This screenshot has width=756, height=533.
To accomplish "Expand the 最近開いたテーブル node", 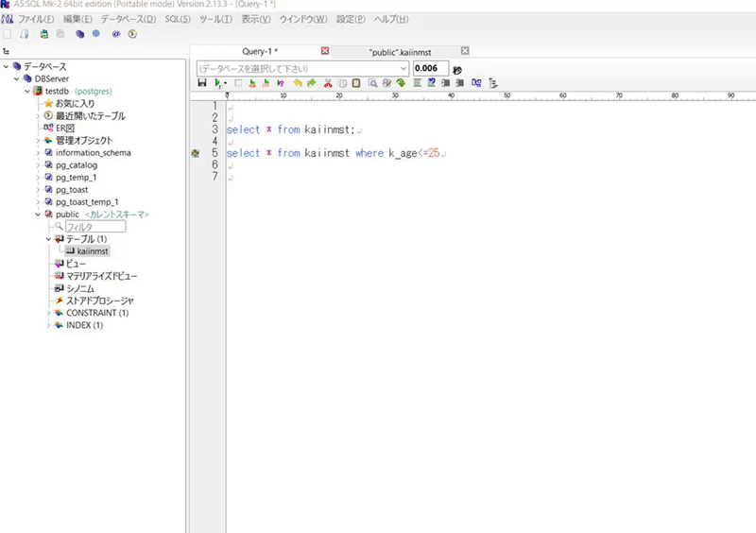I will [x=38, y=115].
